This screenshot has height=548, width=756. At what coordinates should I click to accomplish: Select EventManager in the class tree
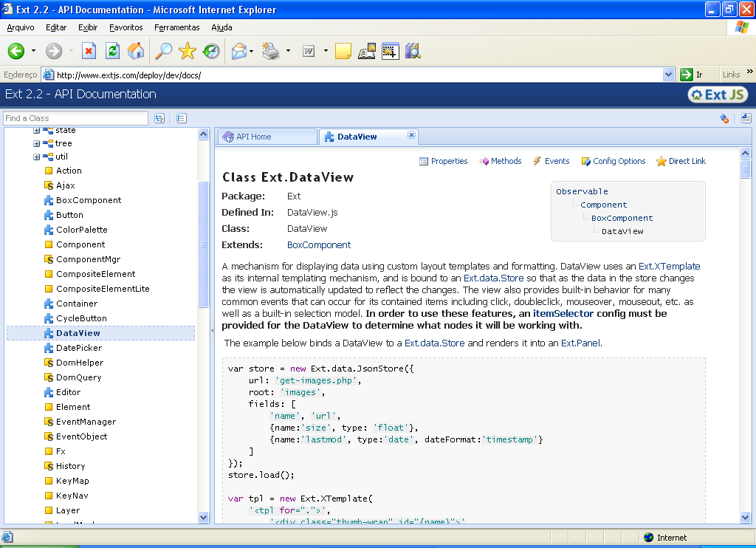point(86,422)
